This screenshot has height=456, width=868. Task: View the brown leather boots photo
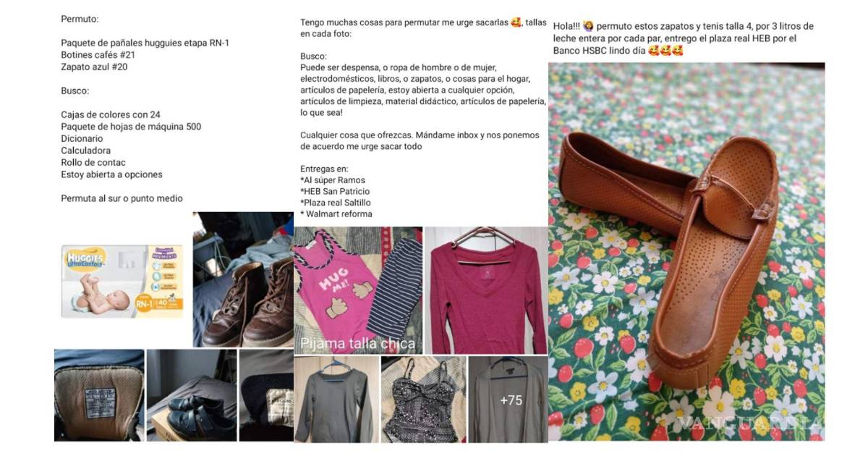(243, 279)
